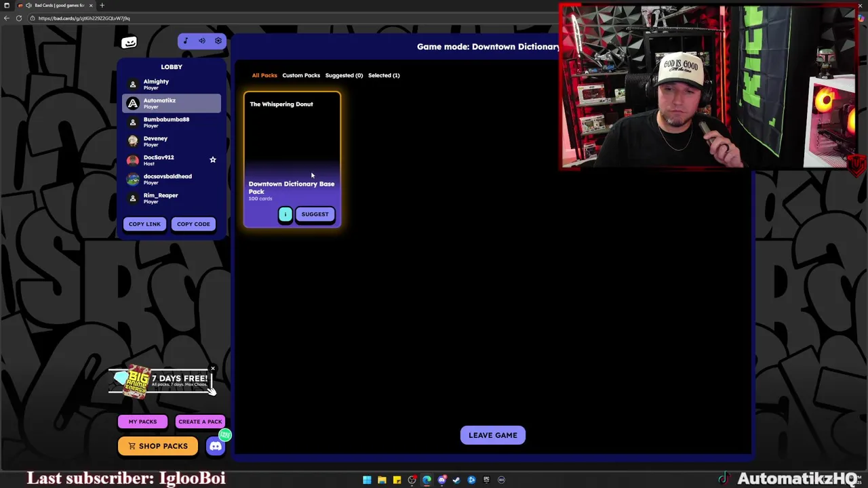Click the Bad Cards smiling logo
The image size is (868, 488).
(129, 43)
